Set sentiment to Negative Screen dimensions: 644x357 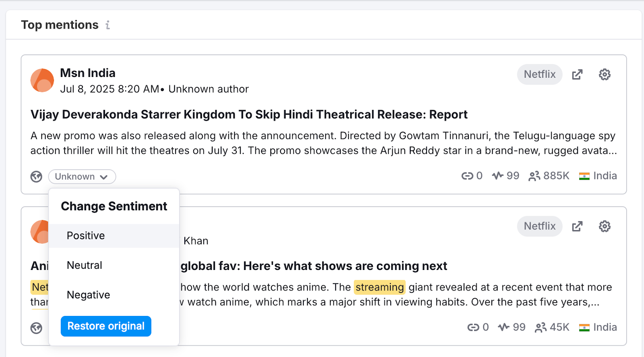coord(88,295)
